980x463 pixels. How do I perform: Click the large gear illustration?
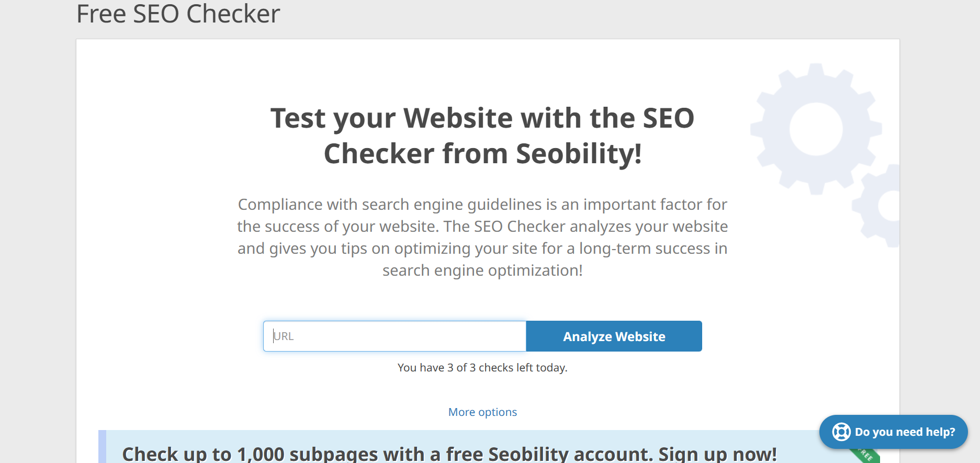coord(816,129)
